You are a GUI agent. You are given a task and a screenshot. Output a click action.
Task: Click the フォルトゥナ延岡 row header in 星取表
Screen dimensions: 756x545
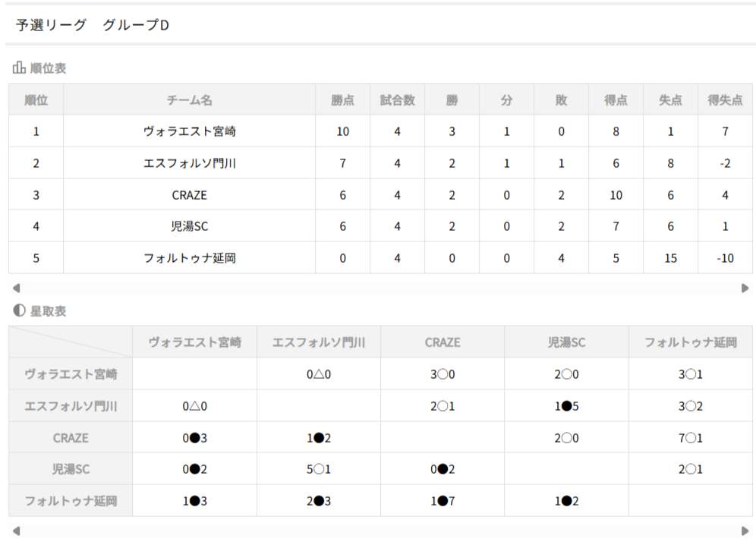71,502
